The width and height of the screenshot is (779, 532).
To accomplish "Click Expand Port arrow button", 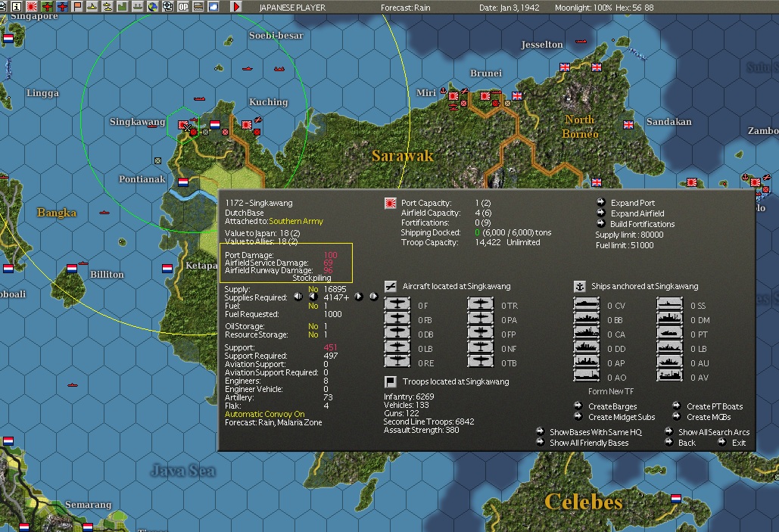I will (601, 202).
